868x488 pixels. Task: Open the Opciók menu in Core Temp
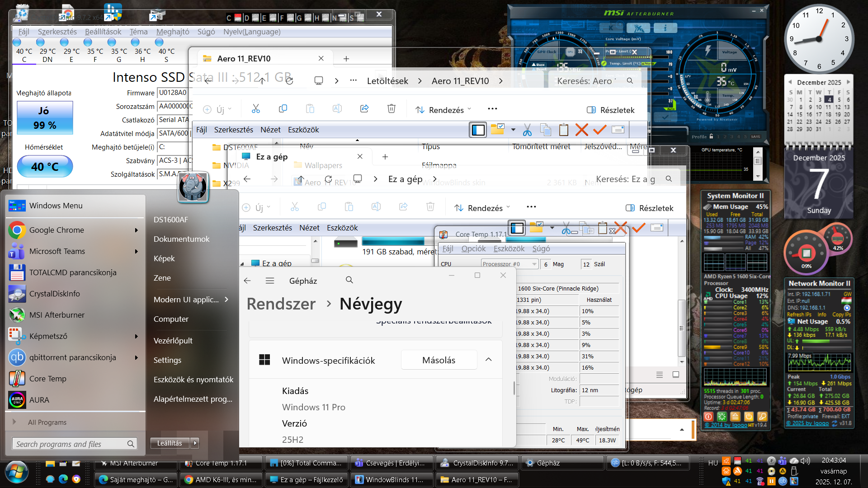click(473, 249)
